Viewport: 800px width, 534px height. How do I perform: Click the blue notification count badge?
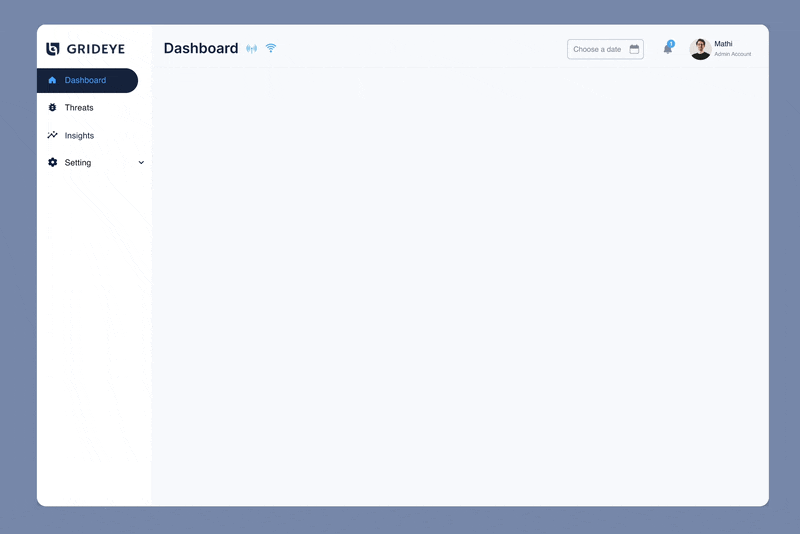671,43
